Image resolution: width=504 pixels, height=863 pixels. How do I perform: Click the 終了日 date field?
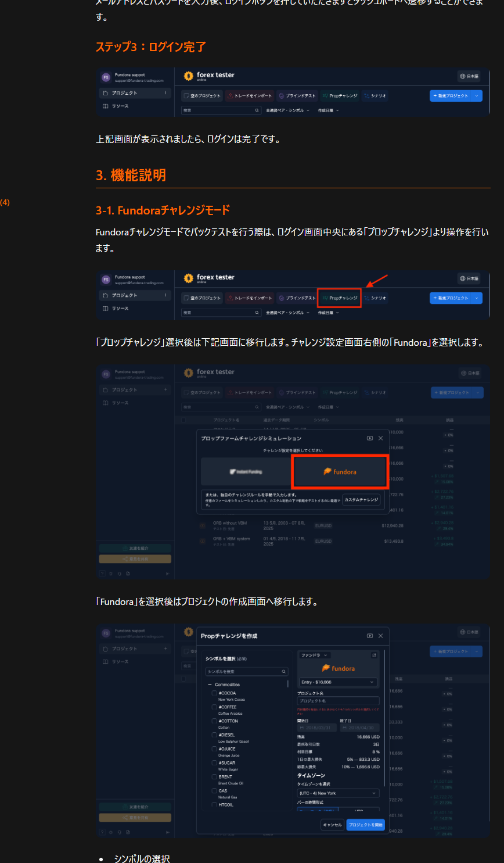pyautogui.click(x=359, y=728)
